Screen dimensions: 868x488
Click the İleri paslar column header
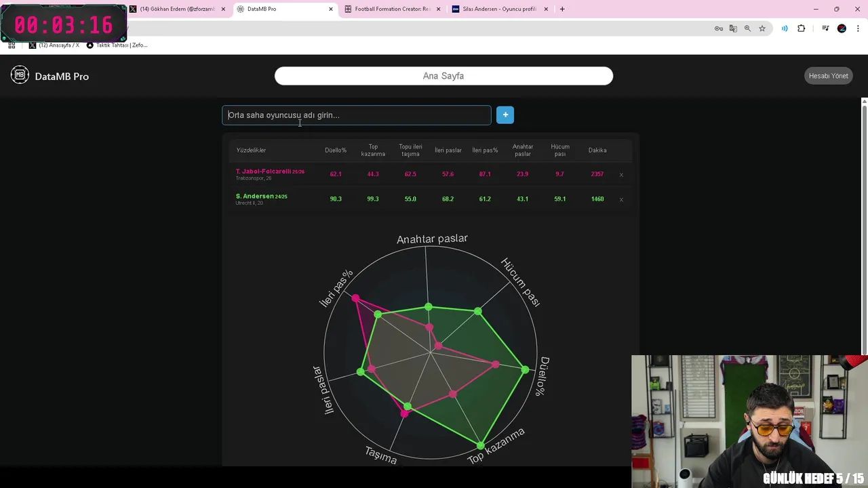(448, 150)
